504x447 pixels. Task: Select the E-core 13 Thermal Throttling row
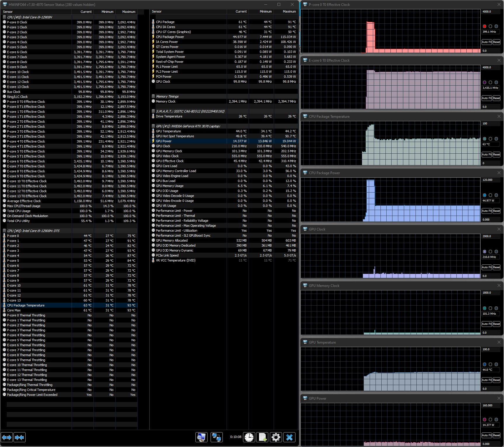[69, 380]
